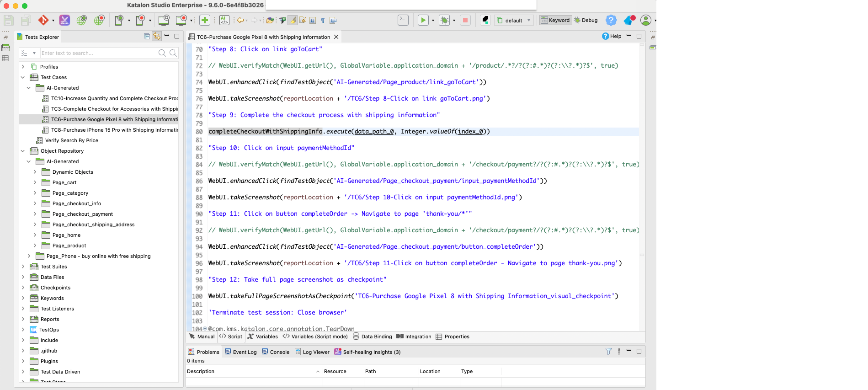Open Problems view three-dot menu
868x390 pixels.
[619, 351]
